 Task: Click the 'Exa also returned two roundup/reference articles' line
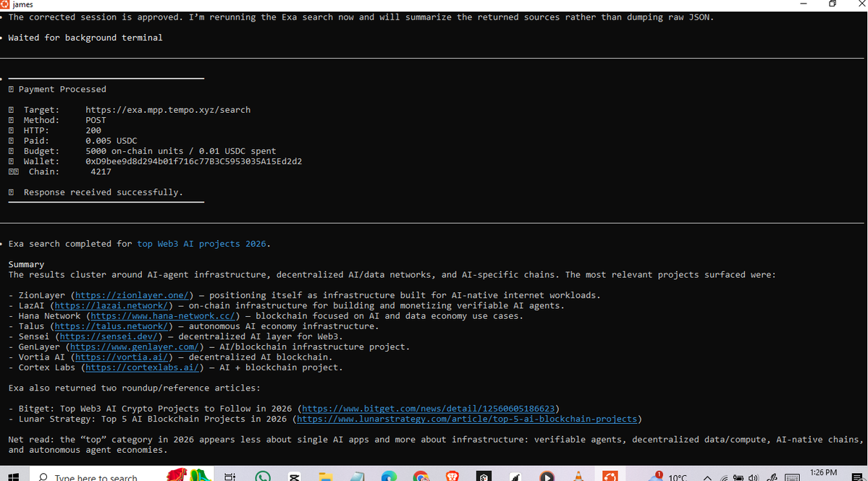point(134,388)
